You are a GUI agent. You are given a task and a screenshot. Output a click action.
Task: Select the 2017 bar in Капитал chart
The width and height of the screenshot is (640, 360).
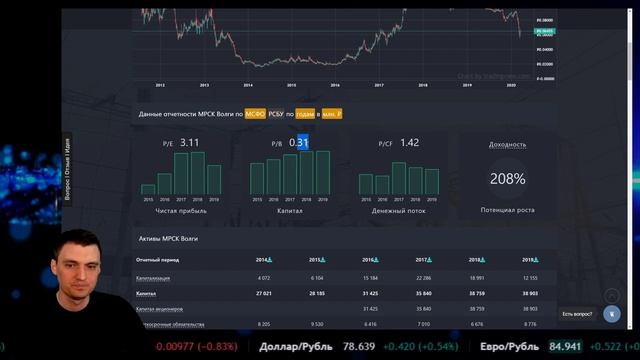pos(290,175)
